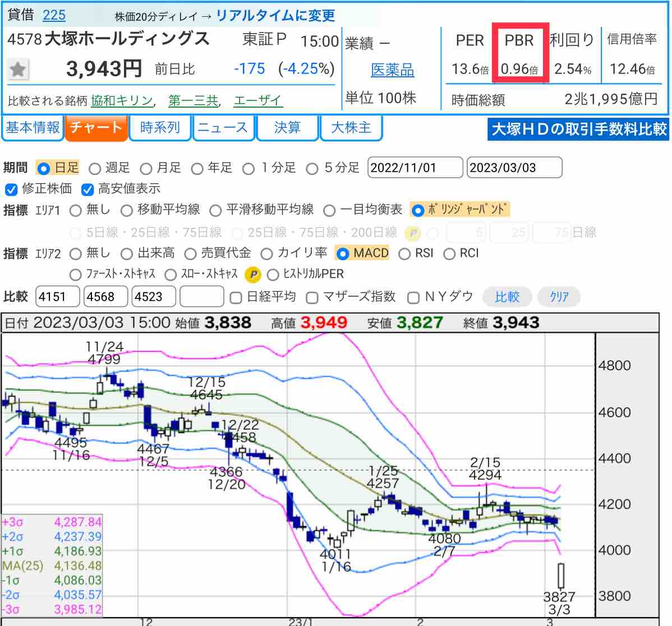Click the comparison code field 4568
The height and width of the screenshot is (626, 672).
pyautogui.click(x=105, y=297)
